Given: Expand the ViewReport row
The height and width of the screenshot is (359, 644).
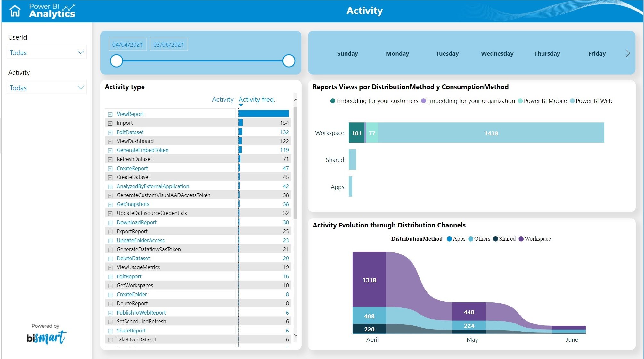Looking at the screenshot, I should pos(110,114).
